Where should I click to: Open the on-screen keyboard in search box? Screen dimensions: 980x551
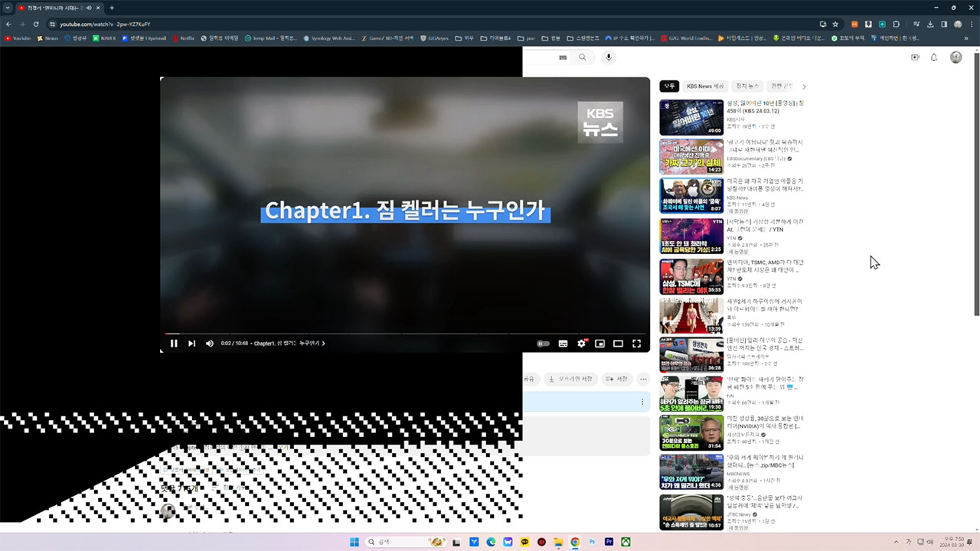pos(563,57)
